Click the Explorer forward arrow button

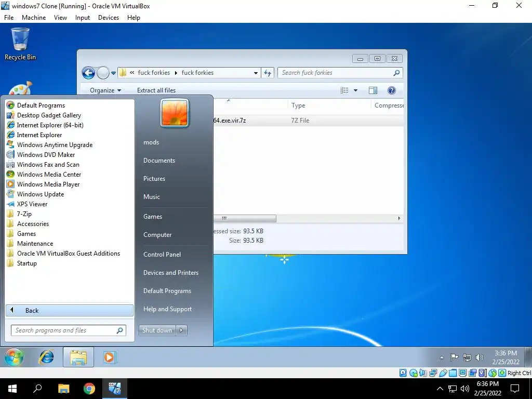103,73
